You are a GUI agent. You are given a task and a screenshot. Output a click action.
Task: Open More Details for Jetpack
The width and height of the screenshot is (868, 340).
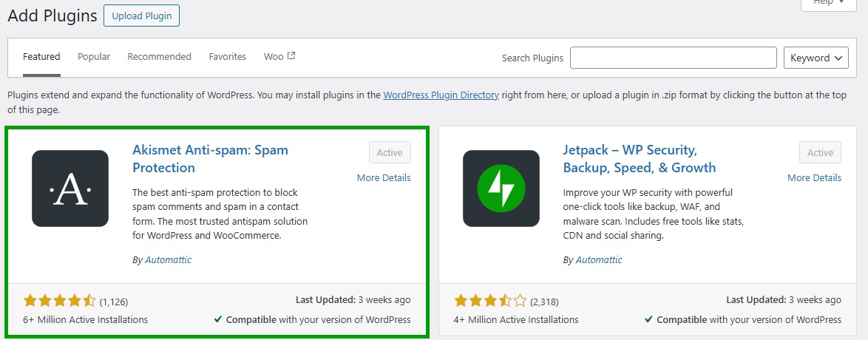[x=814, y=177]
